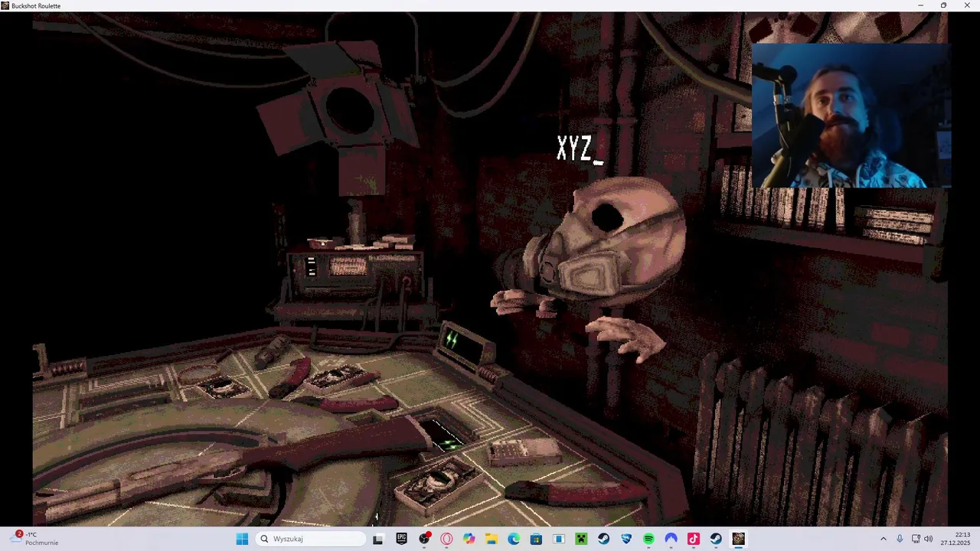Open the clock and date 27.12.2025
The image size is (980, 551).
[x=957, y=539]
